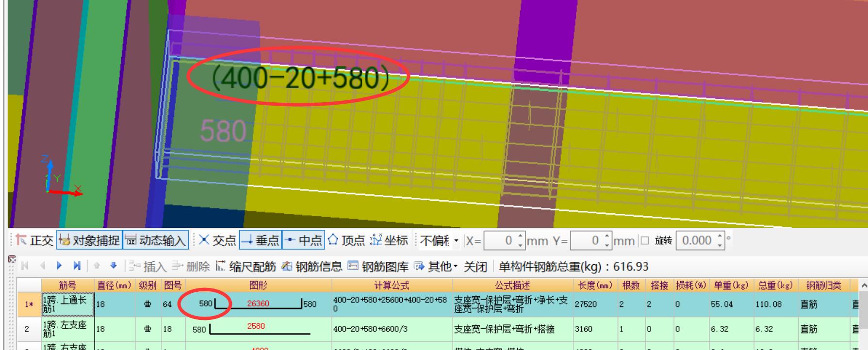Viewport: 868px width, 350px height.
Task: Toggle 对象捕捉 object snap
Action: tap(89, 240)
